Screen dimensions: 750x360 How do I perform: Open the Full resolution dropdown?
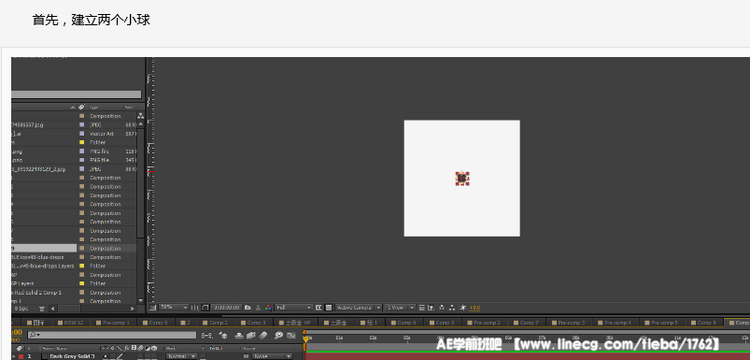point(294,307)
